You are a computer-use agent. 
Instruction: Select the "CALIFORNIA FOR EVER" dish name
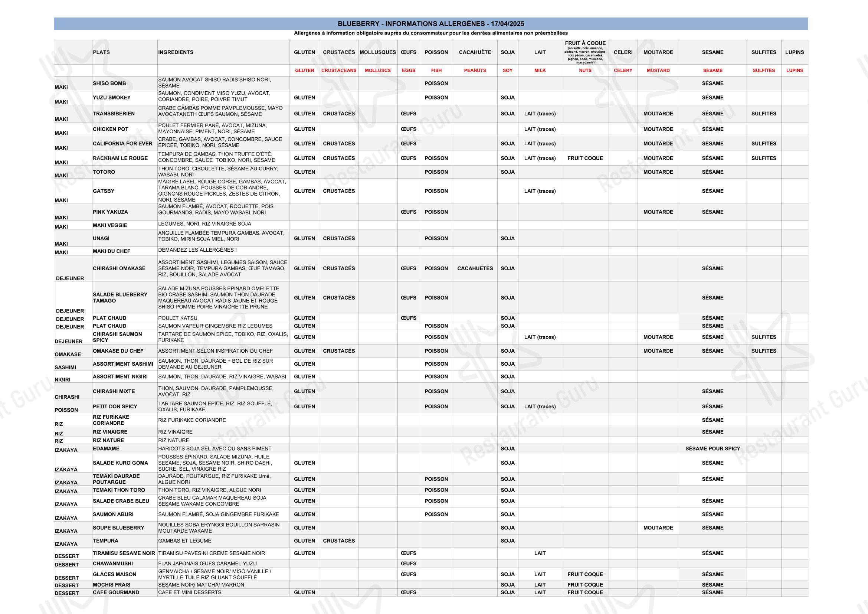[122, 144]
